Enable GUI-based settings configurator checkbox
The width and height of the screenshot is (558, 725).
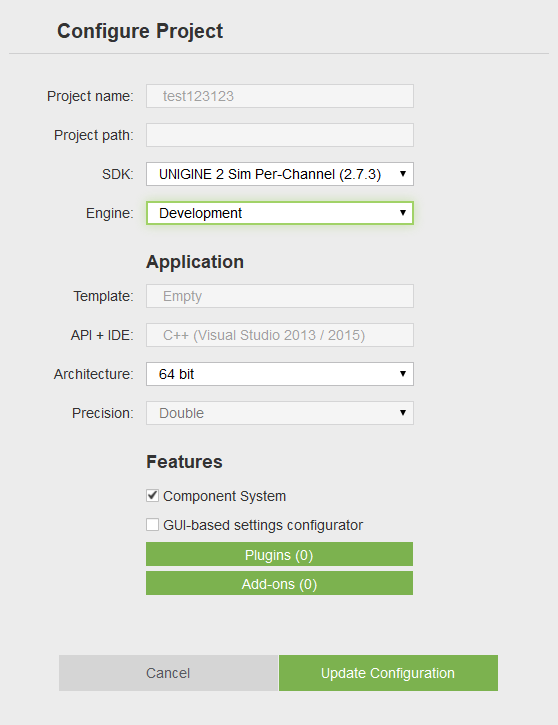point(153,525)
